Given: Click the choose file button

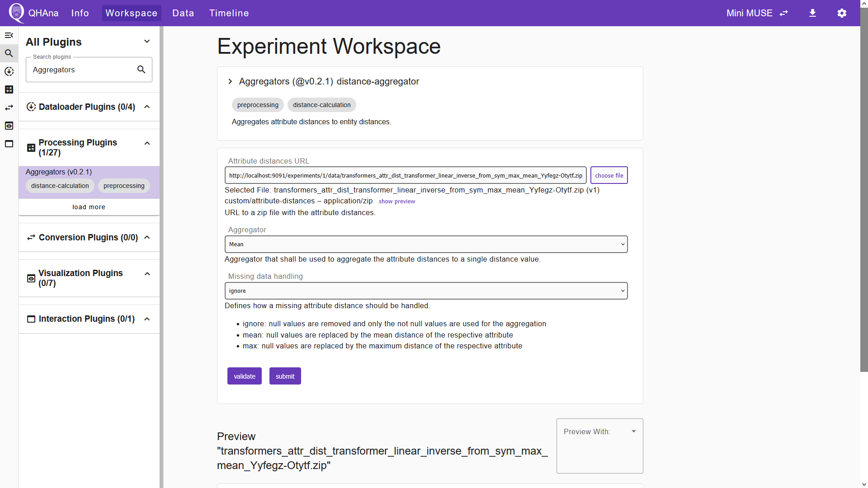Looking at the screenshot, I should tap(609, 175).
